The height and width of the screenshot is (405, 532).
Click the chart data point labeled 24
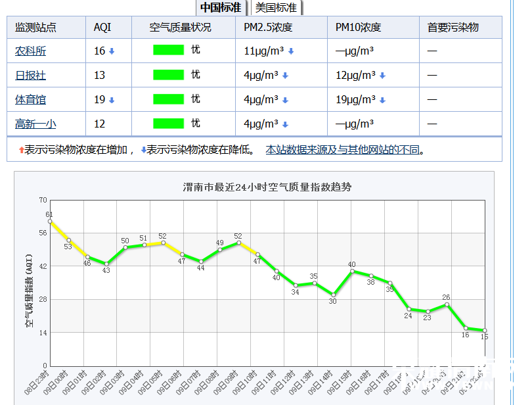[409, 309]
